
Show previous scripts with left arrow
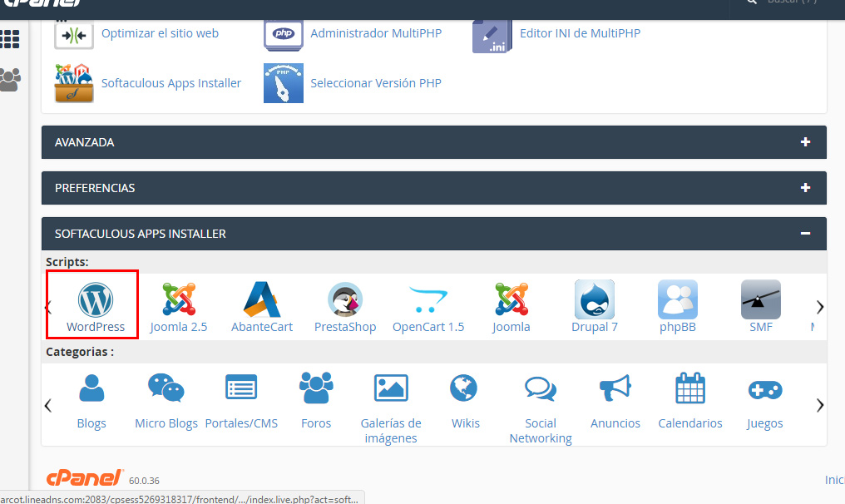48,307
